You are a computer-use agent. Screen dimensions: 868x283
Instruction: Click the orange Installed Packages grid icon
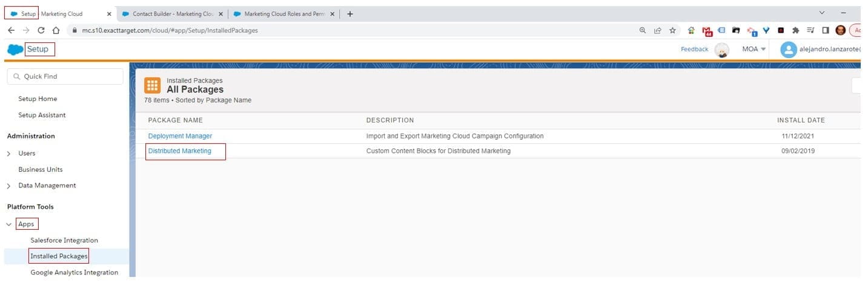click(x=153, y=86)
